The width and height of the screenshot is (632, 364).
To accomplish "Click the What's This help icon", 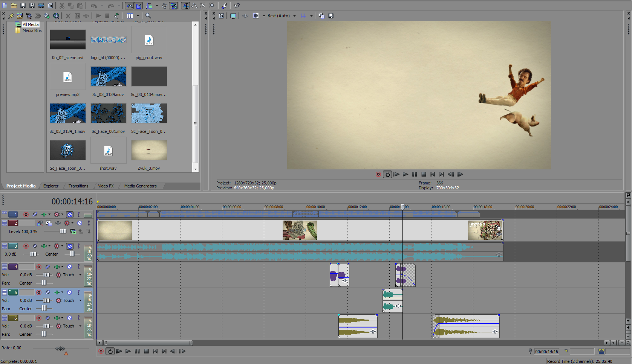I will click(x=237, y=6).
